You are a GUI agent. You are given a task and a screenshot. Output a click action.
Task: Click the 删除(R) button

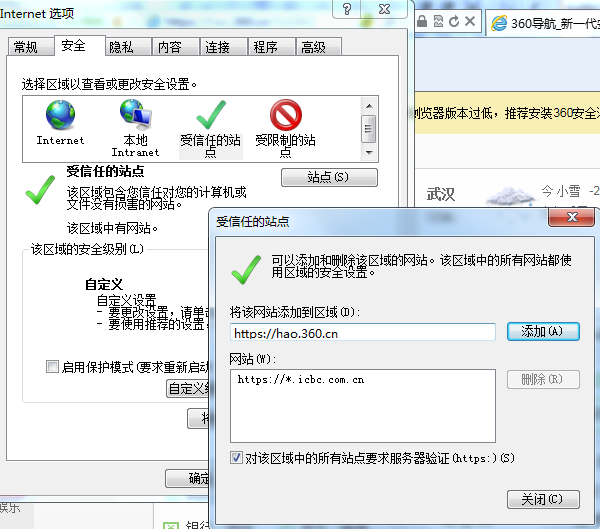coord(543,379)
